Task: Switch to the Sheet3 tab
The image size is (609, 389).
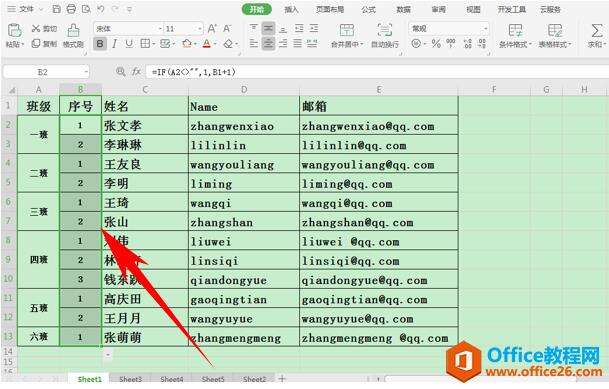Action: (130, 379)
